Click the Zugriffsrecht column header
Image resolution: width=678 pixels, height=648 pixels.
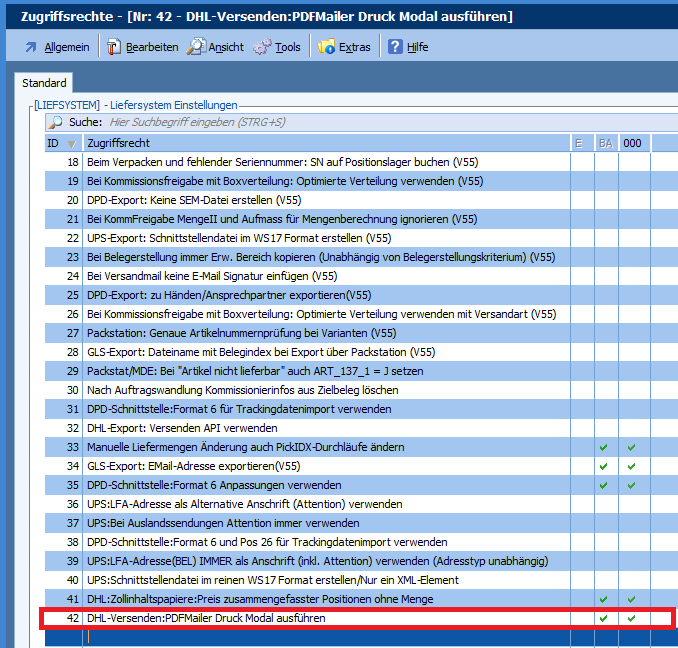point(325,143)
